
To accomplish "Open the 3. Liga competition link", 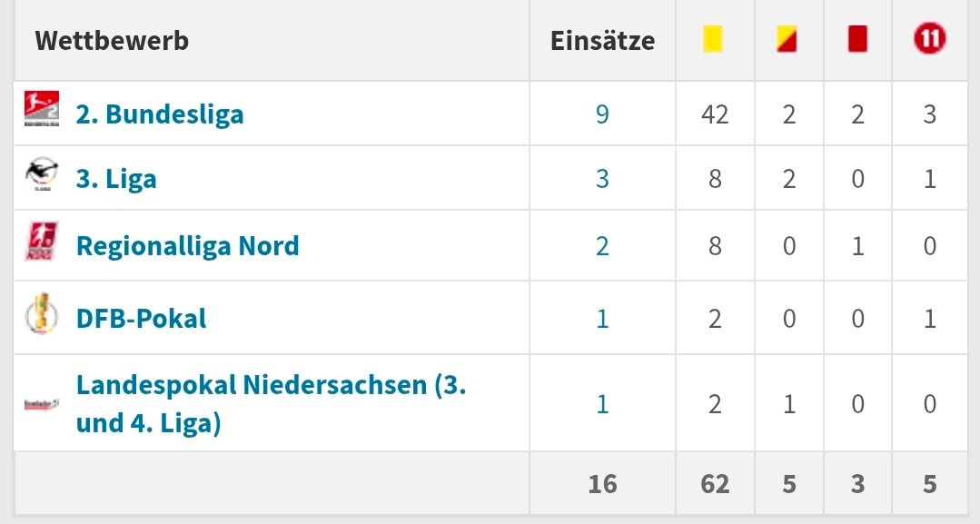I will [x=116, y=179].
